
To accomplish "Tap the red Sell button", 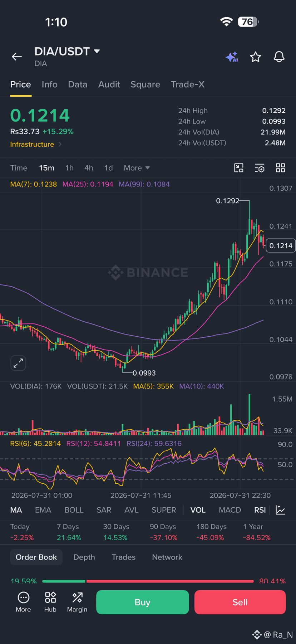I will [240, 602].
